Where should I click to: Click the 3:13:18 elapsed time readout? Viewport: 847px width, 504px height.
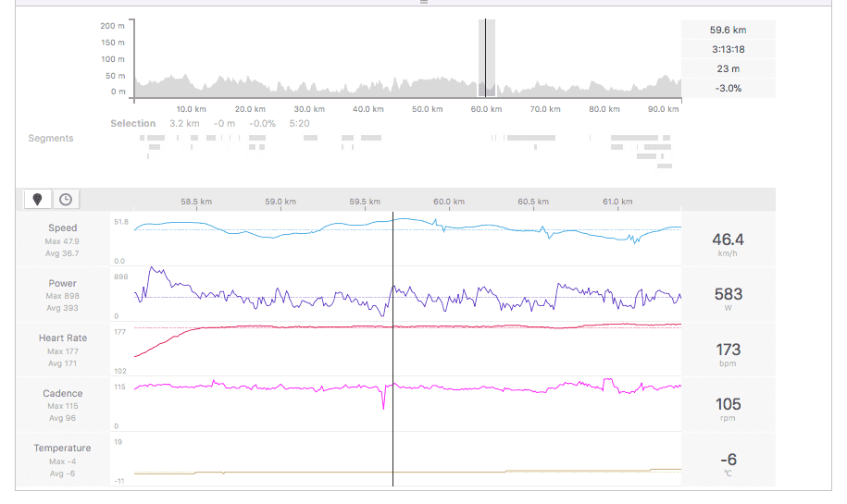click(728, 49)
